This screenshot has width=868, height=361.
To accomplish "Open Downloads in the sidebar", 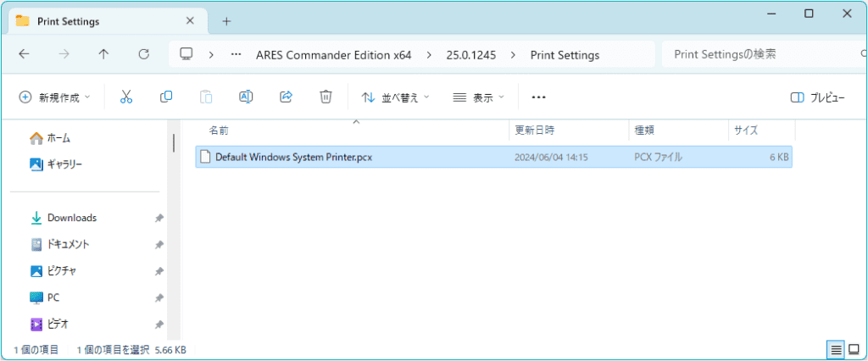I will [72, 218].
